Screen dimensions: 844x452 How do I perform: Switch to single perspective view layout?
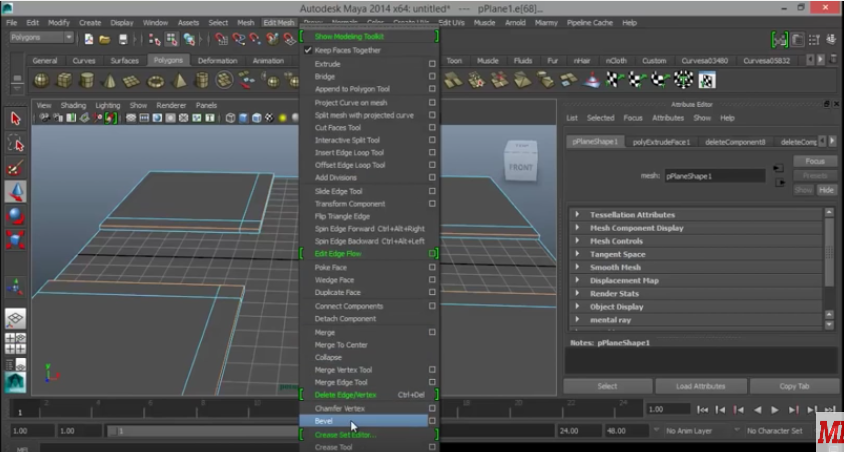[x=16, y=319]
